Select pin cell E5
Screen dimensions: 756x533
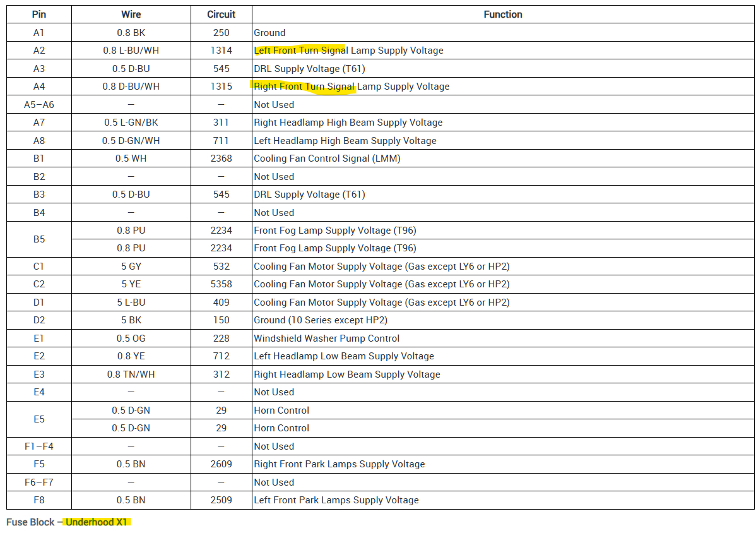point(39,419)
